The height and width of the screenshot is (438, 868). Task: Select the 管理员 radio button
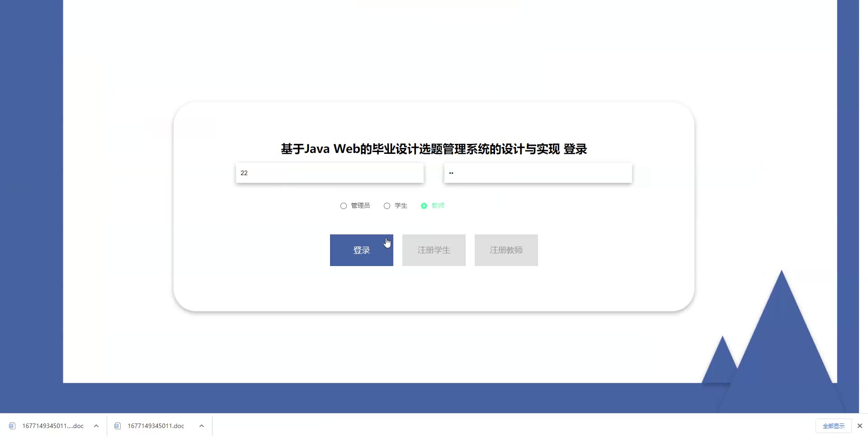click(x=344, y=206)
